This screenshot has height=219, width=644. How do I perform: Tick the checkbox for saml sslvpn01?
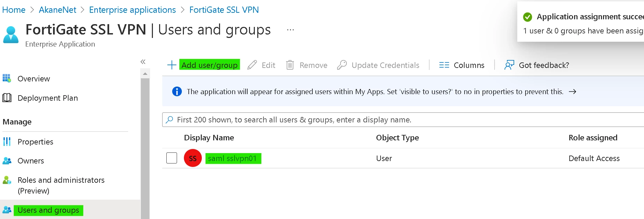coord(172,158)
